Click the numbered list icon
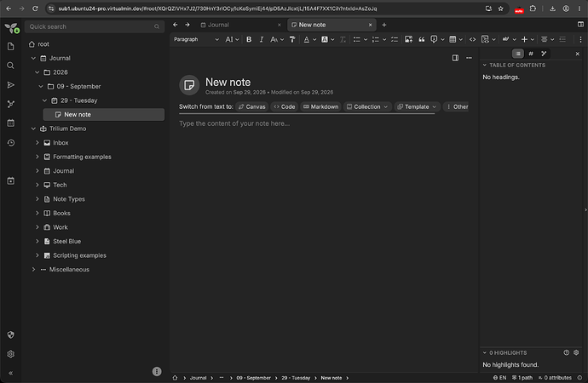The height and width of the screenshot is (383, 588). 375,39
